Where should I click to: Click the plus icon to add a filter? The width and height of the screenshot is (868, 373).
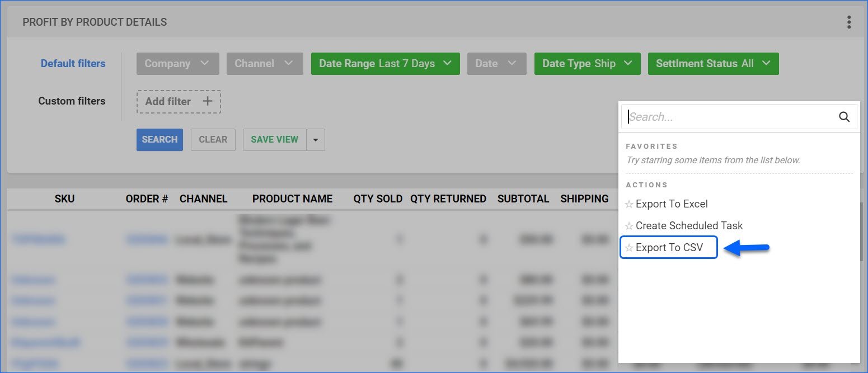coord(207,101)
